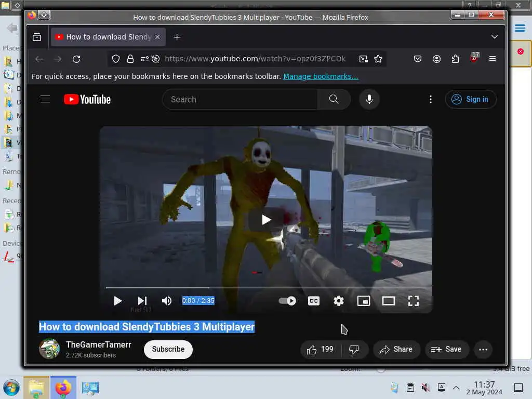Unmute the system volume tray icon

(x=425, y=388)
